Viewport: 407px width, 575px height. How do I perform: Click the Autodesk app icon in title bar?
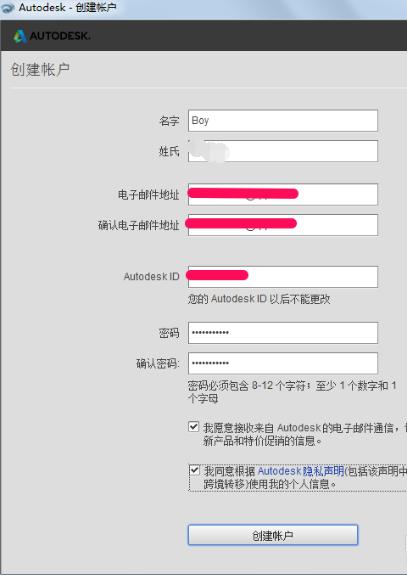point(7,8)
